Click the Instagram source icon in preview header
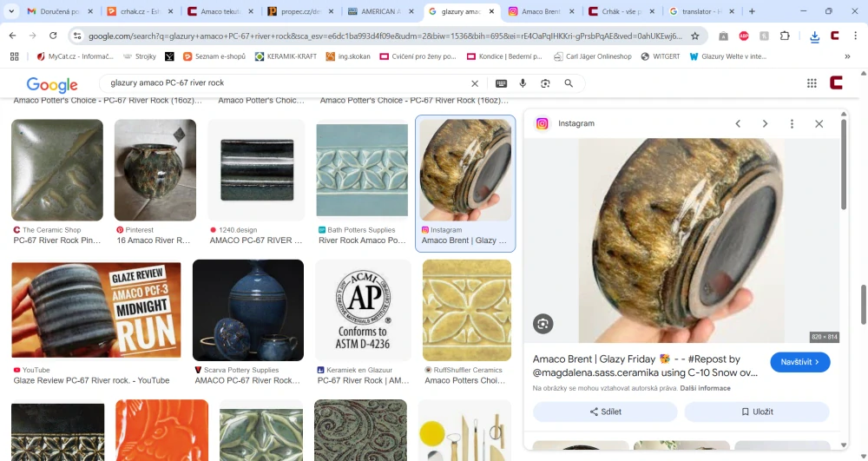Image resolution: width=868 pixels, height=461 pixels. (542, 123)
